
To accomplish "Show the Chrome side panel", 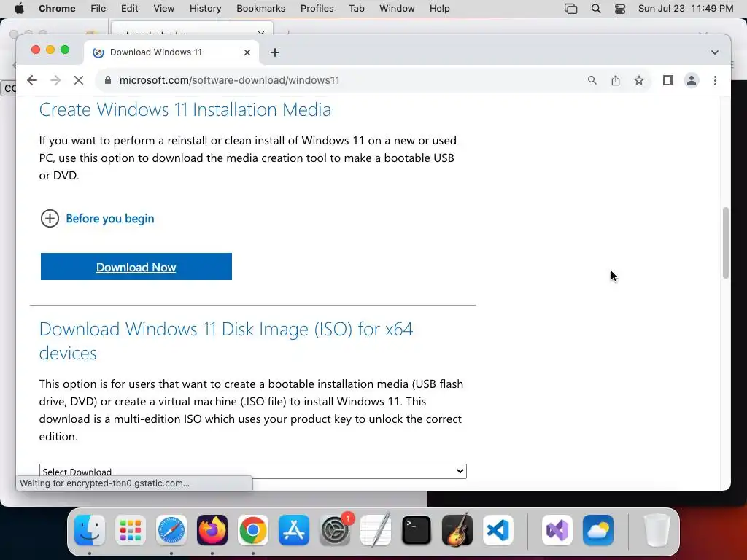I will [668, 80].
